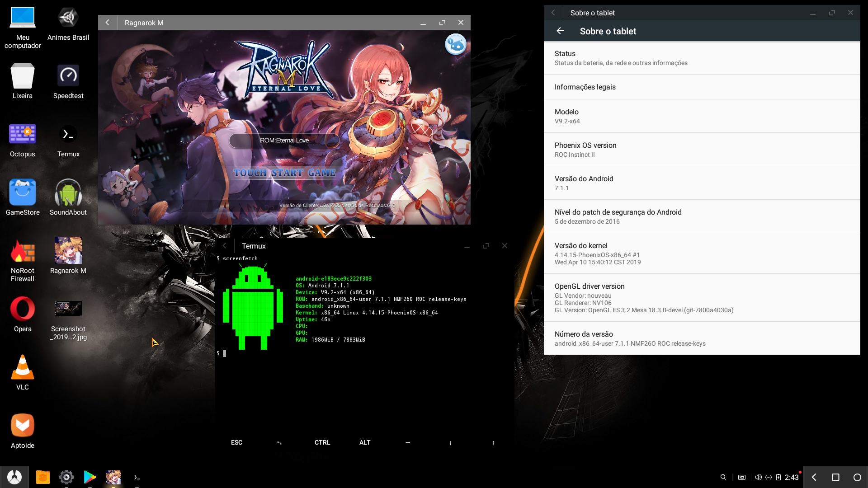Switch to Termux taskbar icon
The height and width of the screenshot is (488, 868).
[x=137, y=477]
